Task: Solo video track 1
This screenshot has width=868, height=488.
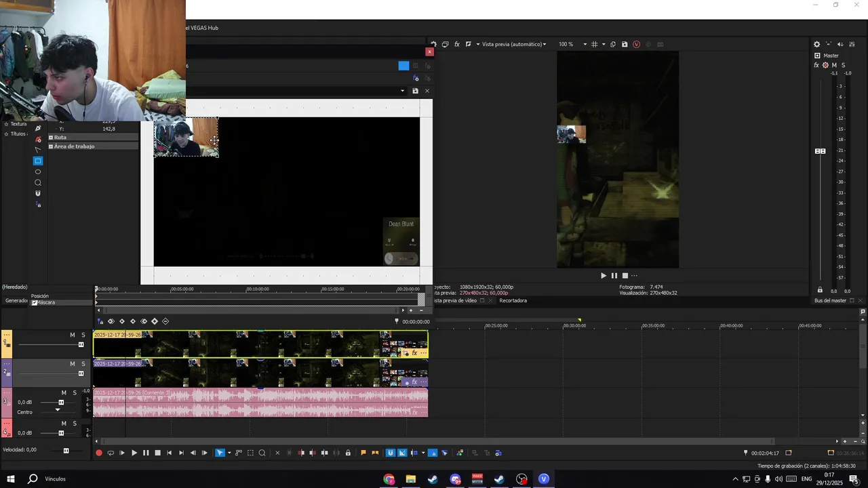Action: (x=83, y=335)
